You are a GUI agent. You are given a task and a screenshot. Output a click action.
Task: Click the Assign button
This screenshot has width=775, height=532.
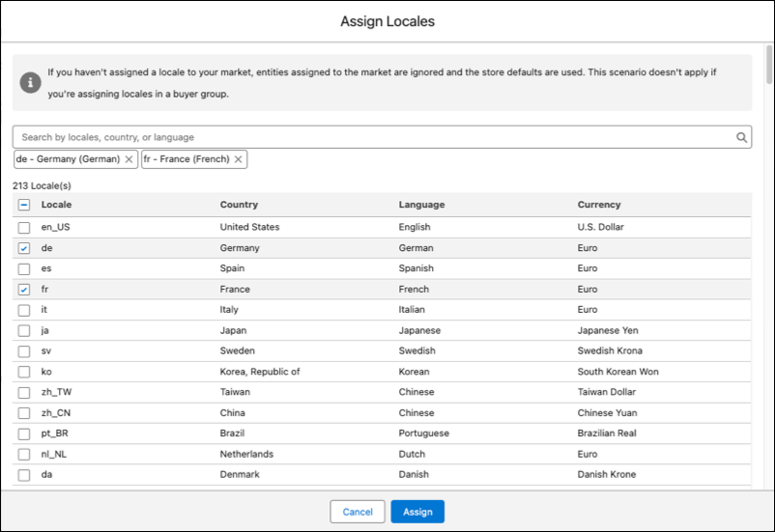417,512
